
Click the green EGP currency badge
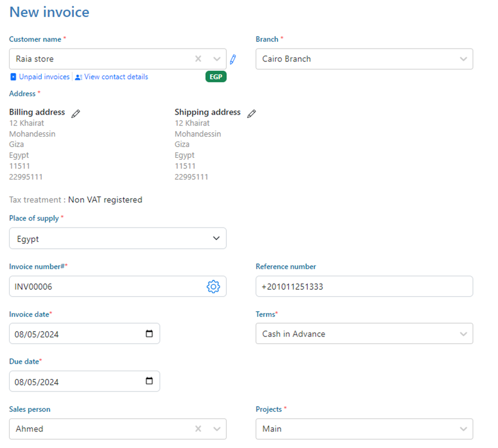point(216,77)
